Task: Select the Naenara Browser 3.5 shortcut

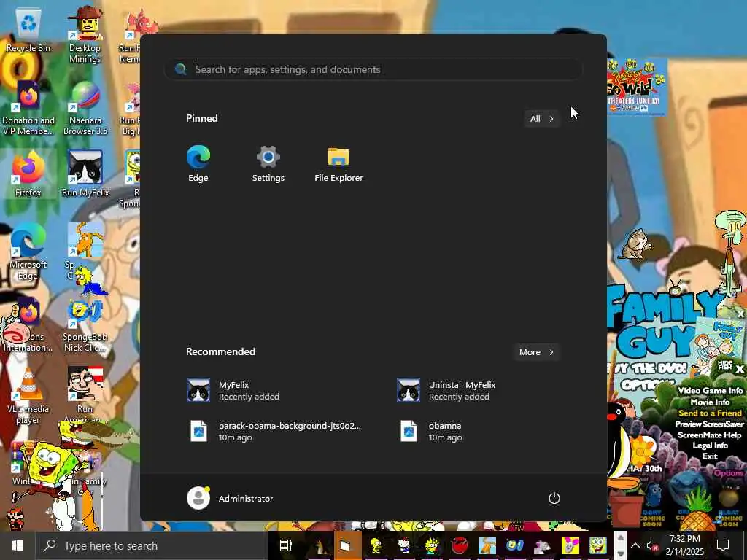Action: coord(85,109)
